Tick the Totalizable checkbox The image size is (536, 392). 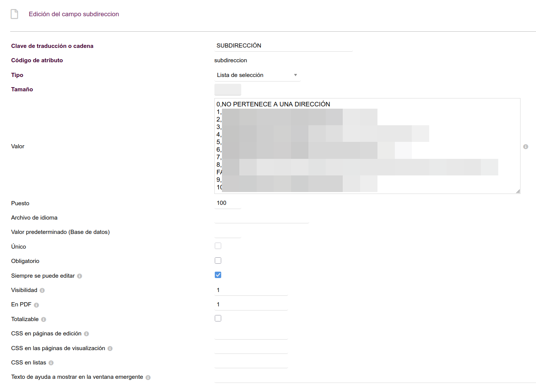(218, 318)
